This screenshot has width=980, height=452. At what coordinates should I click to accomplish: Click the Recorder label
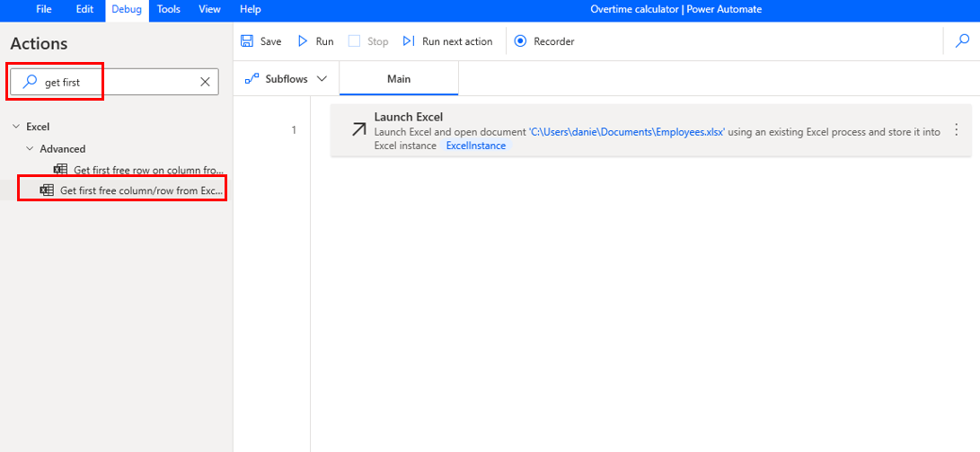pos(553,41)
